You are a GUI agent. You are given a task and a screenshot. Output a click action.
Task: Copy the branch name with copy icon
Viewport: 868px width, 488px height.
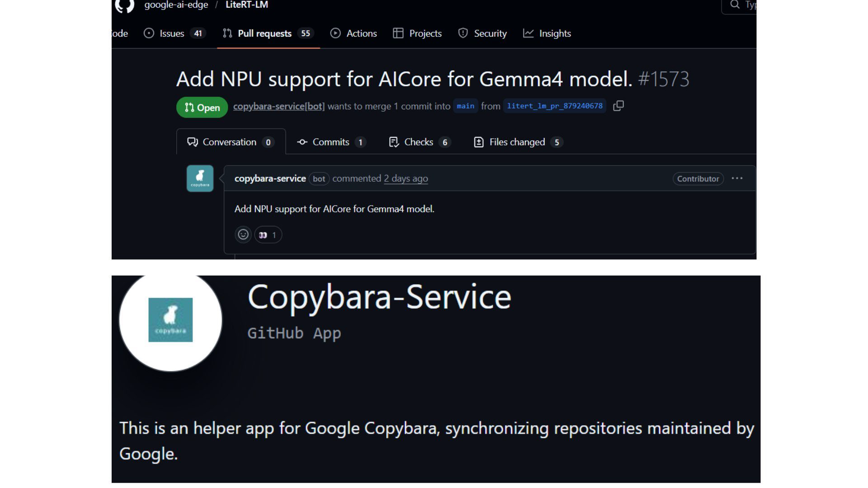point(618,106)
